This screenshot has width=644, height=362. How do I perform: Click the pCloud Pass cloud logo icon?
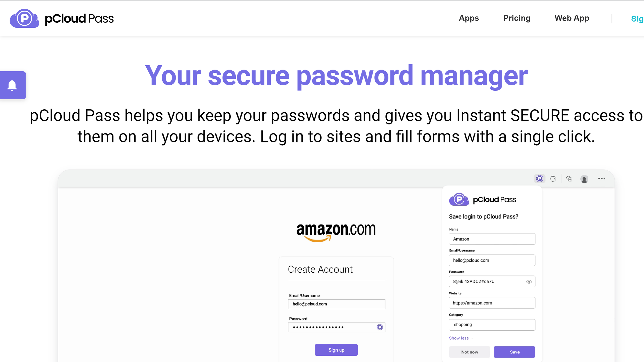(x=24, y=18)
